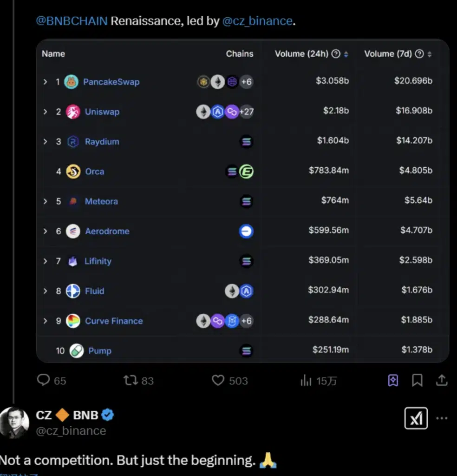This screenshot has height=476, width=457.
Task: Like the tweet via the heart icon
Action: (x=218, y=380)
